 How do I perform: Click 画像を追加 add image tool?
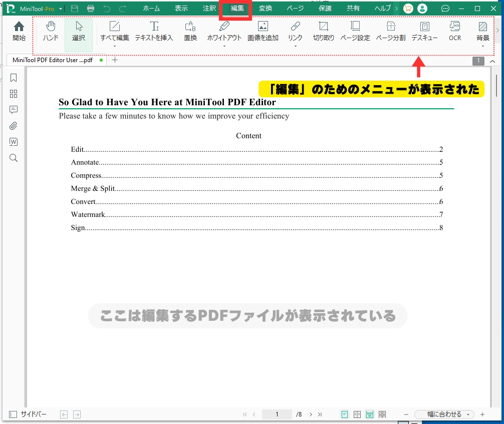(x=263, y=31)
